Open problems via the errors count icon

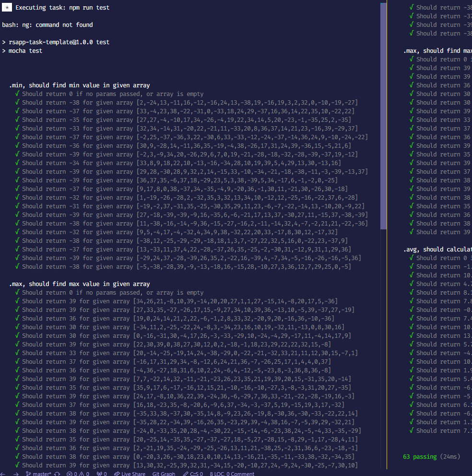[x=71, y=474]
